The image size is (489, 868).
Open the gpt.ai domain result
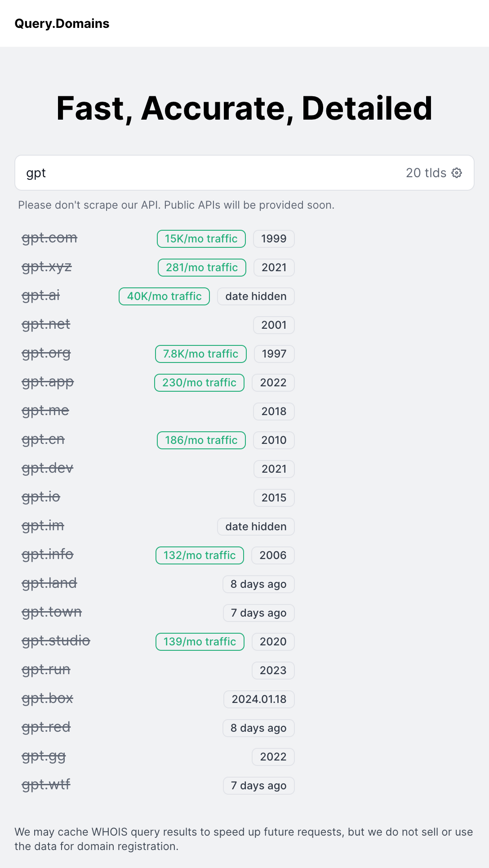pos(40,295)
